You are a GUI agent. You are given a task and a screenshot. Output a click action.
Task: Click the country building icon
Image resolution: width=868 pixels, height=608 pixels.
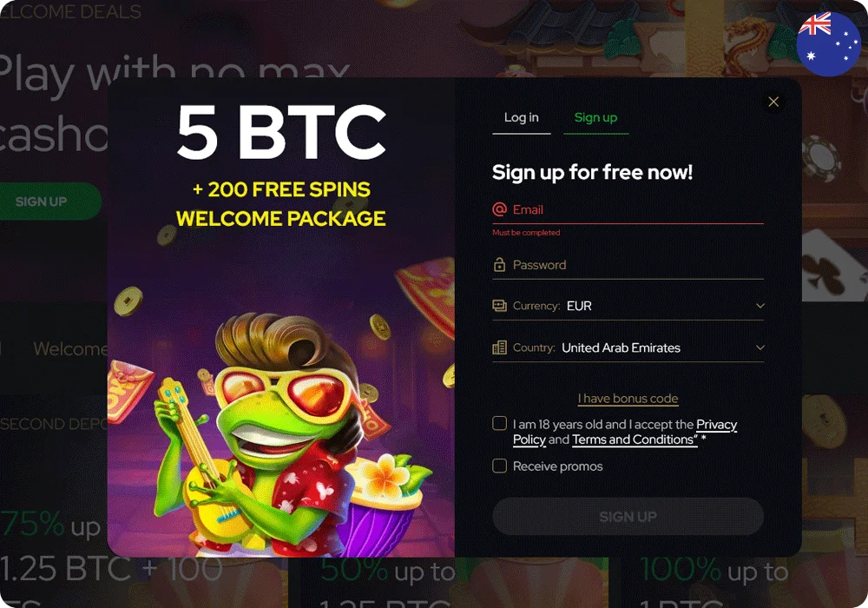point(499,347)
